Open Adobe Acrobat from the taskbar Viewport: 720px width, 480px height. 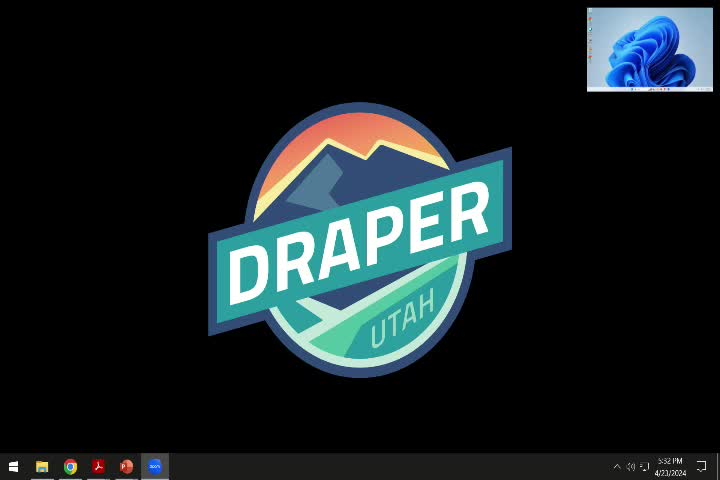tap(98, 467)
